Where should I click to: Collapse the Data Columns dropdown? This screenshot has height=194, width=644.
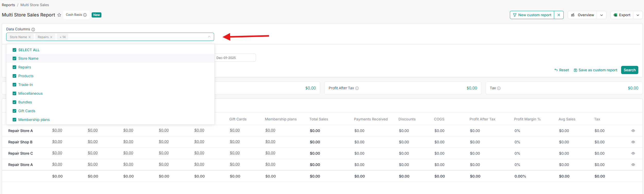coord(209,37)
